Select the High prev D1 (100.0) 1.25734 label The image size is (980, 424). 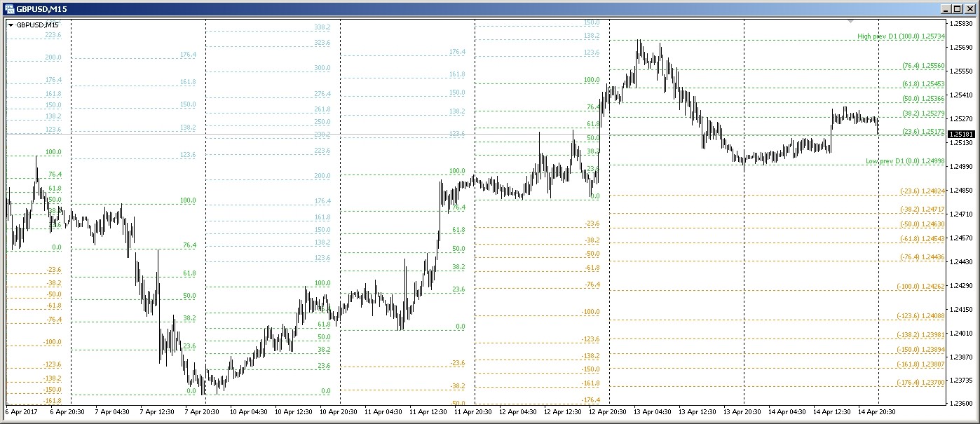(x=901, y=36)
